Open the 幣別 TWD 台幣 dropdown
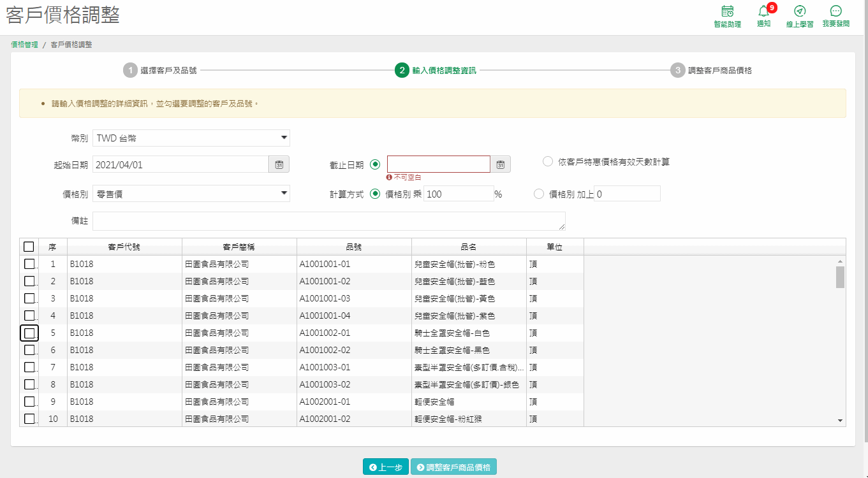This screenshot has width=868, height=478. coord(191,138)
